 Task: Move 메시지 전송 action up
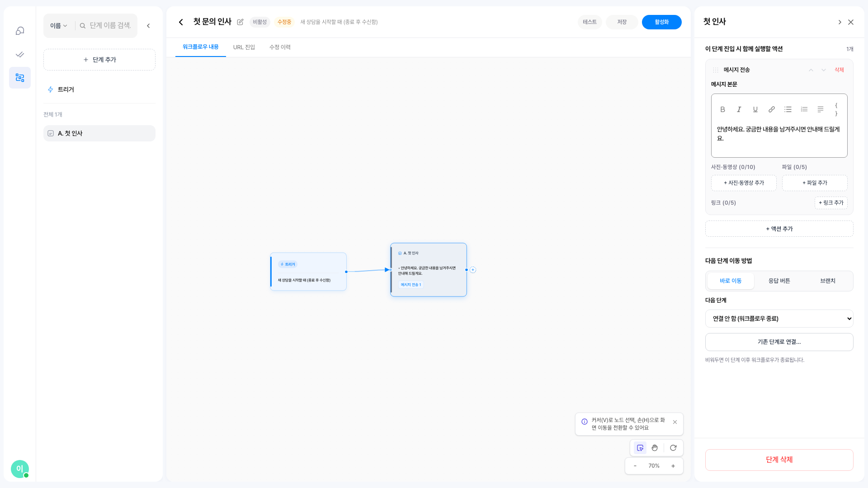coord(811,70)
